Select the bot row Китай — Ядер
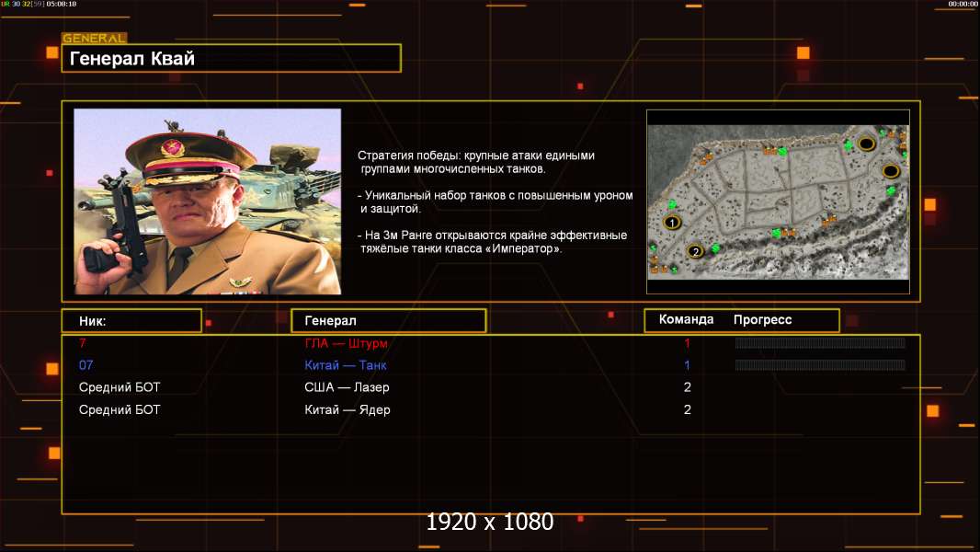 [x=347, y=409]
